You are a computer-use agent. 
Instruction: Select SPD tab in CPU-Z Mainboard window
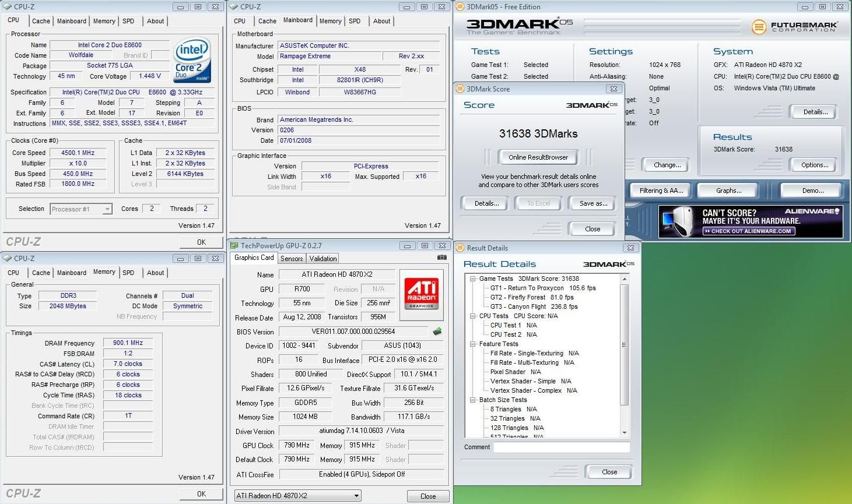click(355, 21)
